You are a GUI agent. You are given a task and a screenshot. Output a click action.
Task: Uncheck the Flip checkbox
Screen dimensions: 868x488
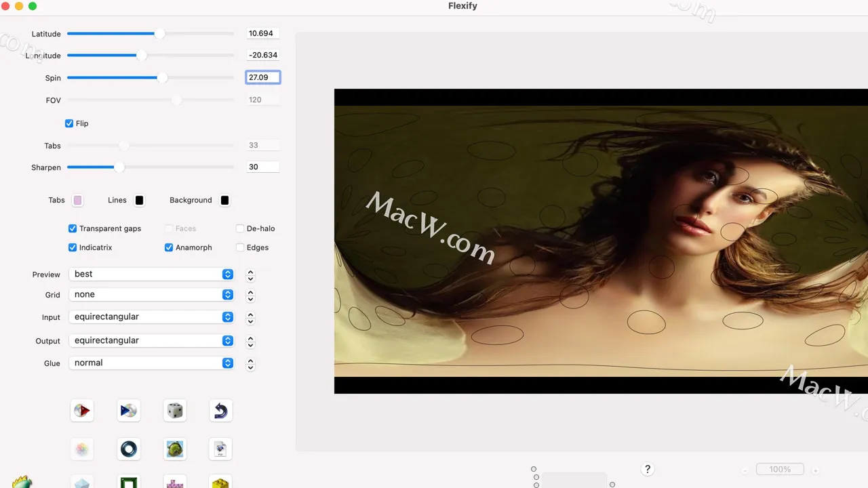69,123
